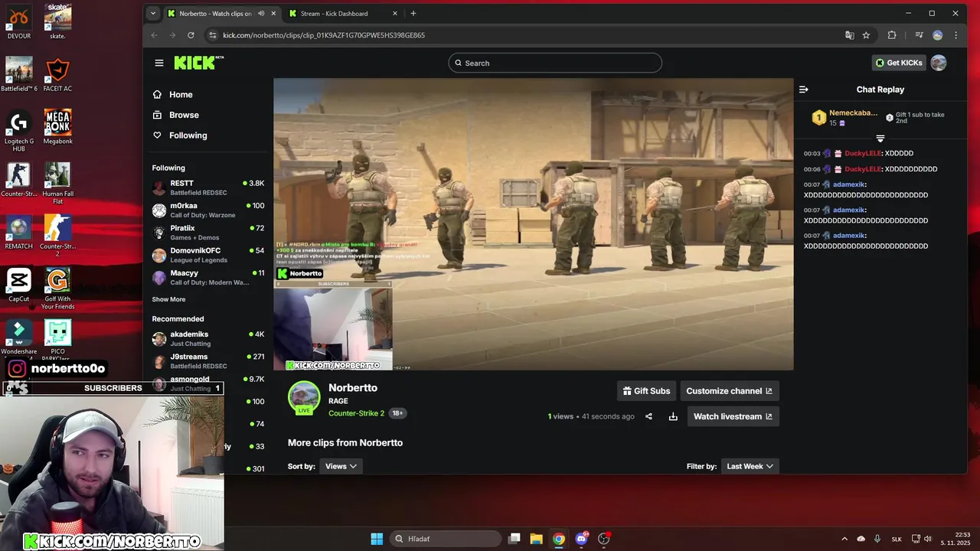This screenshot has width=980, height=551.
Task: Click DuckyLELE username at 00:03
Action: 863,153
